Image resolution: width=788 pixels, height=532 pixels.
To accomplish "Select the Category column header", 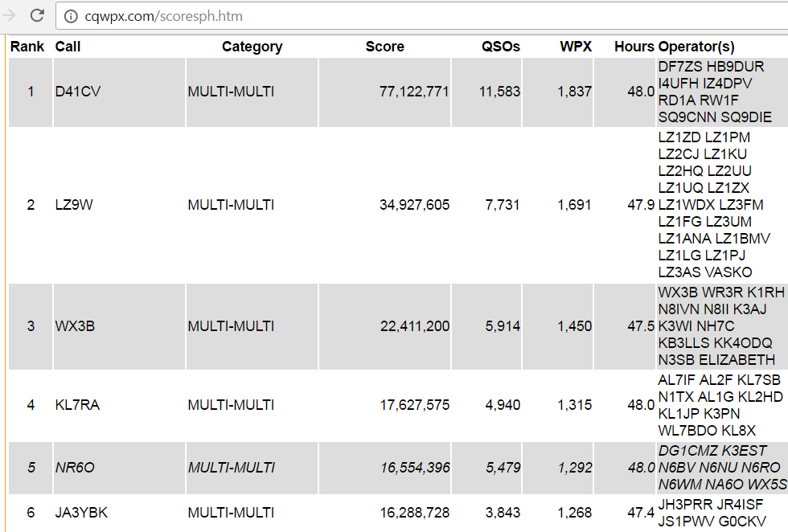I will pyautogui.click(x=252, y=47).
